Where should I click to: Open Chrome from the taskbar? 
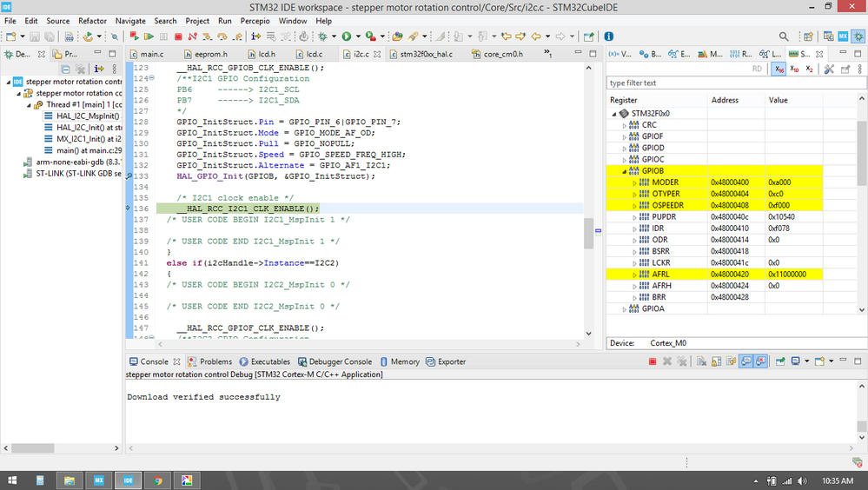click(x=158, y=480)
